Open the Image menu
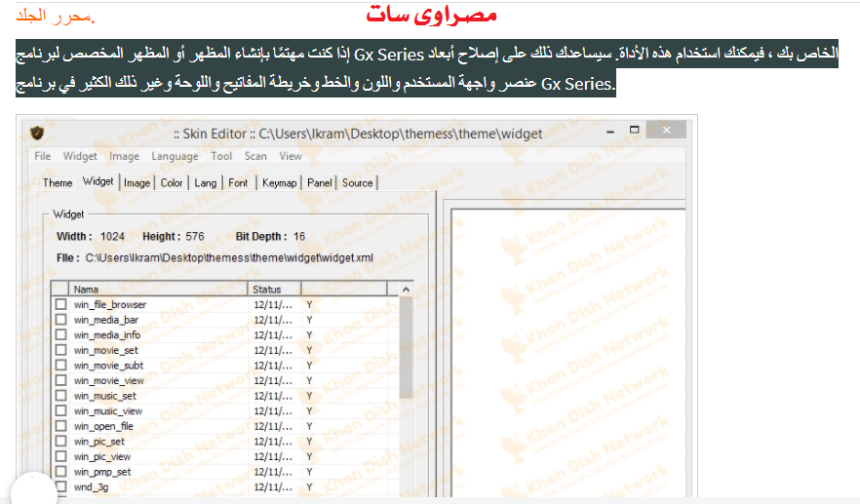 coord(124,156)
